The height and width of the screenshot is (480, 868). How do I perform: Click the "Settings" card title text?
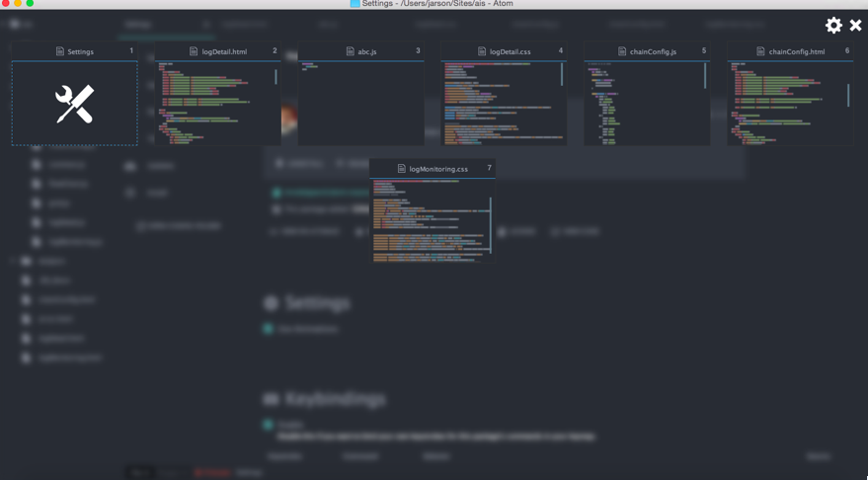[80, 52]
